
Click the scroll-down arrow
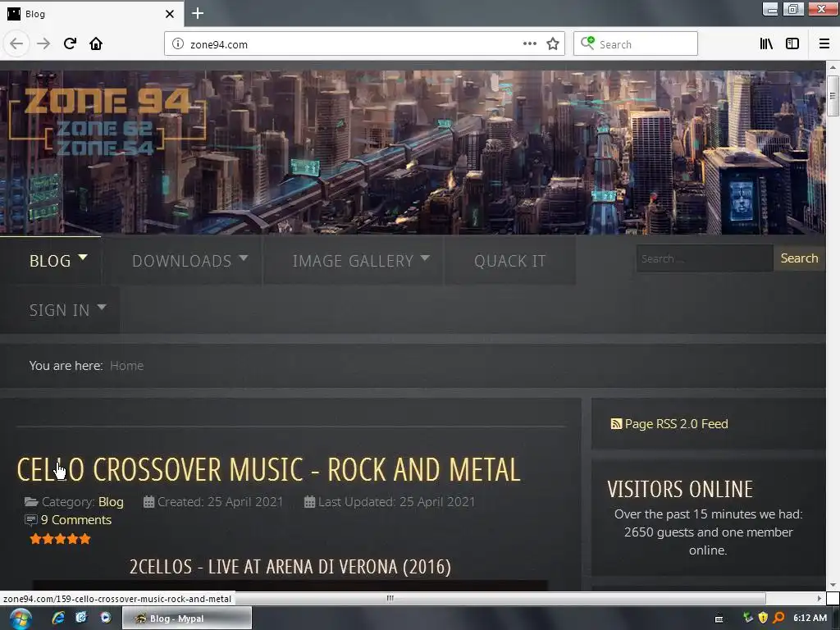(x=832, y=585)
